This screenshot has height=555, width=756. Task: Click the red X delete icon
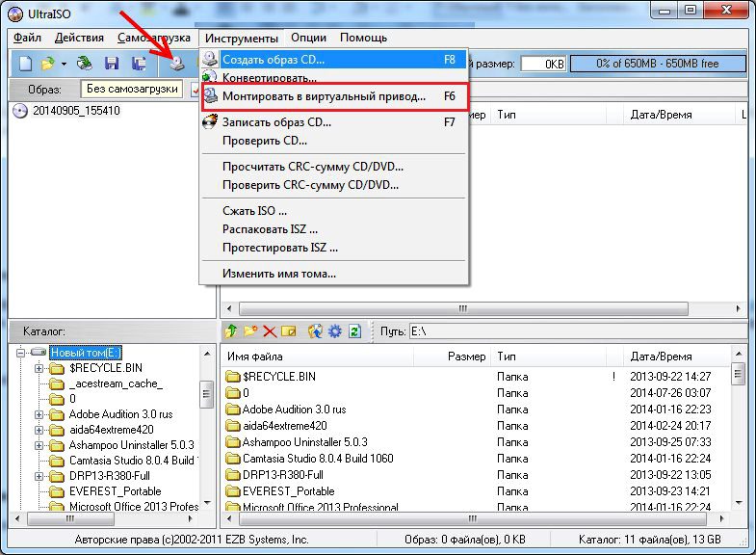270,331
